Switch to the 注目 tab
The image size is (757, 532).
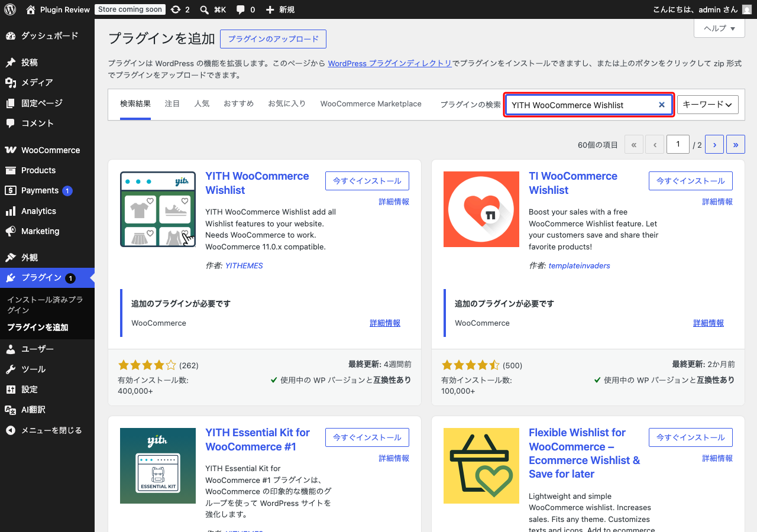click(172, 104)
